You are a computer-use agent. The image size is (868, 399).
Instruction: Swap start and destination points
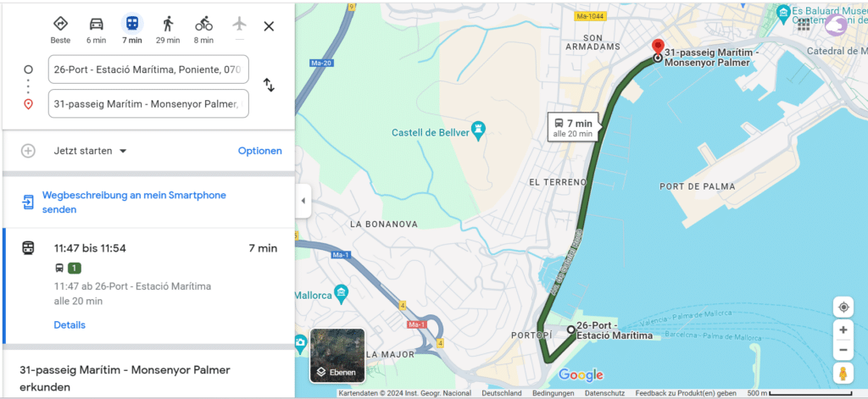[x=269, y=86]
